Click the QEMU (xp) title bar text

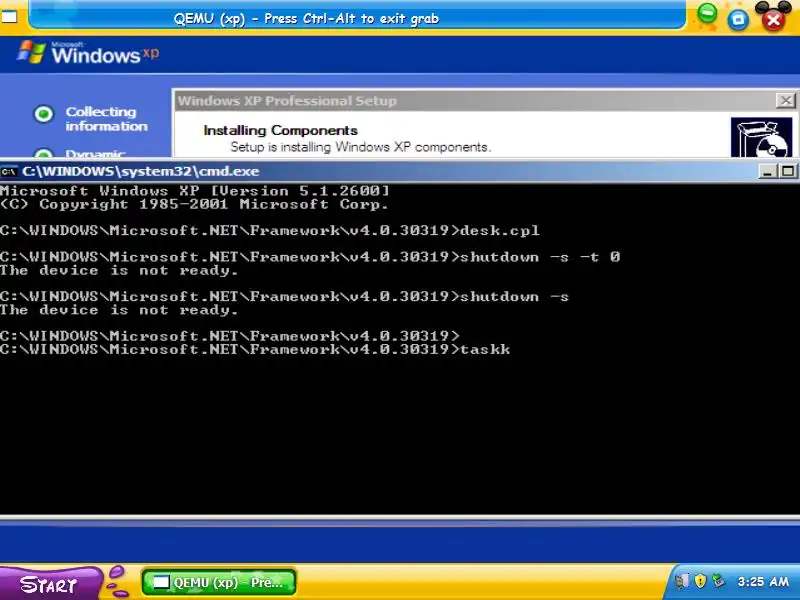pyautogui.click(x=306, y=19)
